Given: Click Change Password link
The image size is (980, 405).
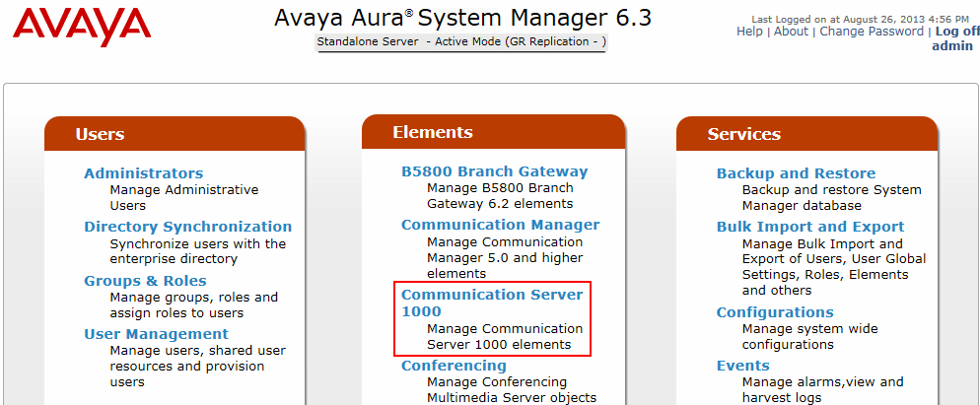Looking at the screenshot, I should pos(872,32).
